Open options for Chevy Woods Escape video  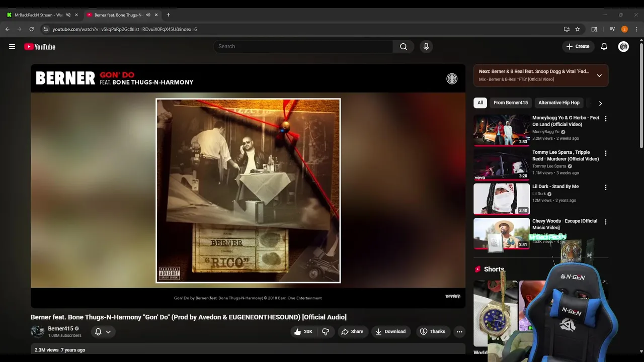pyautogui.click(x=606, y=222)
